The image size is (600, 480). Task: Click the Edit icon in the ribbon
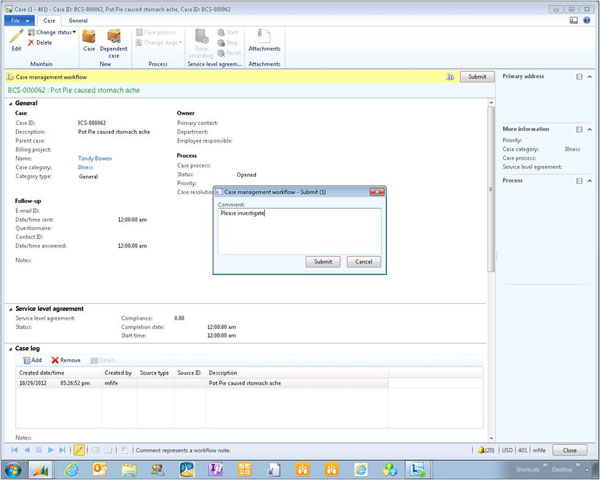click(16, 37)
